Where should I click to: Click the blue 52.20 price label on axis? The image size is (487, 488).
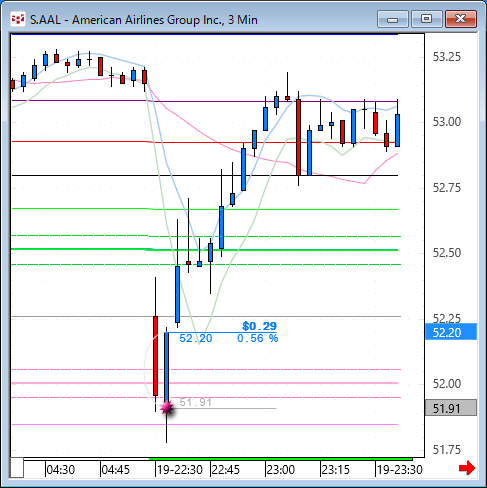point(451,332)
